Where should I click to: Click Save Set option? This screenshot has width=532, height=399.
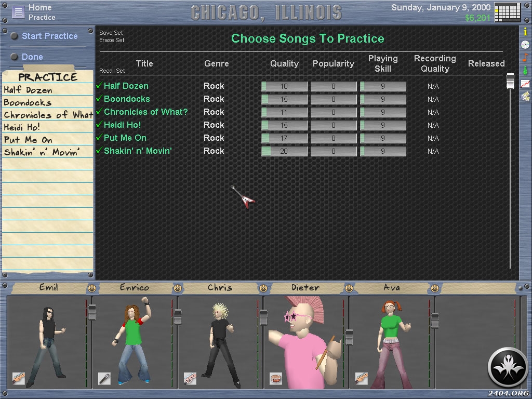(x=112, y=33)
